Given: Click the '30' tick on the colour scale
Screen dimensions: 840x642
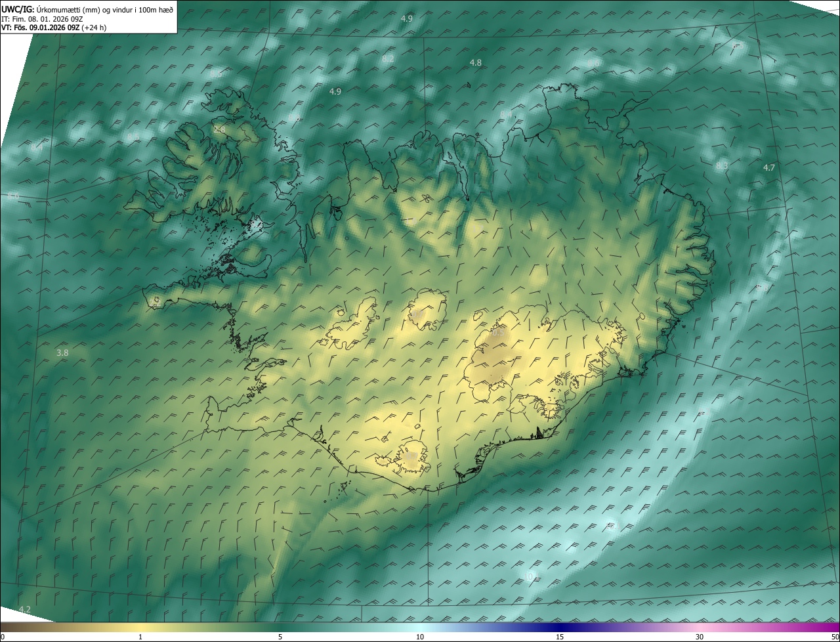Looking at the screenshot, I should click(x=700, y=637).
